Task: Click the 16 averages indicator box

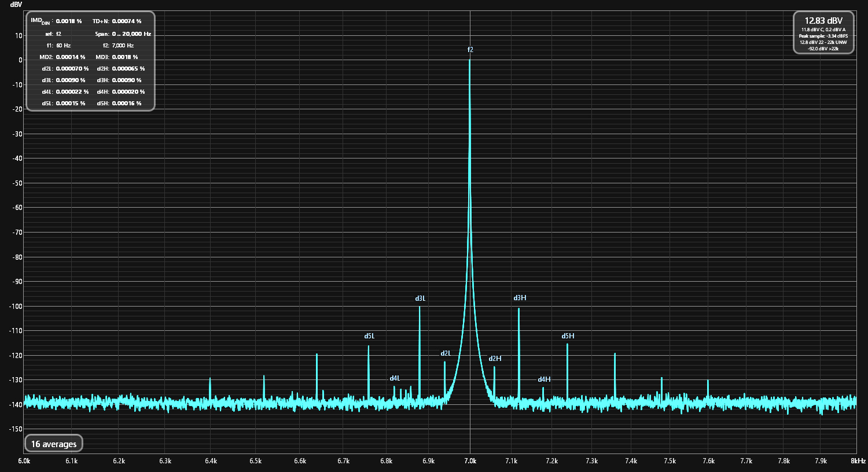Action: 54,444
